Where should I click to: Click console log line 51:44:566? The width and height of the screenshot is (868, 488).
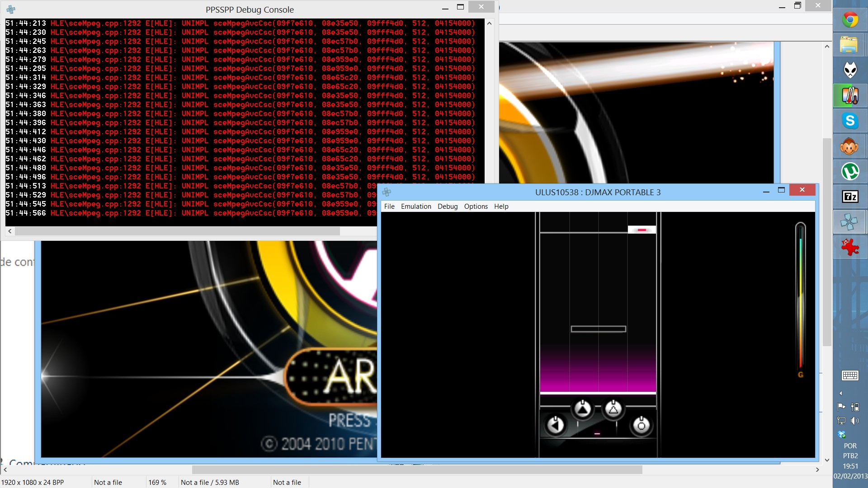[191, 213]
